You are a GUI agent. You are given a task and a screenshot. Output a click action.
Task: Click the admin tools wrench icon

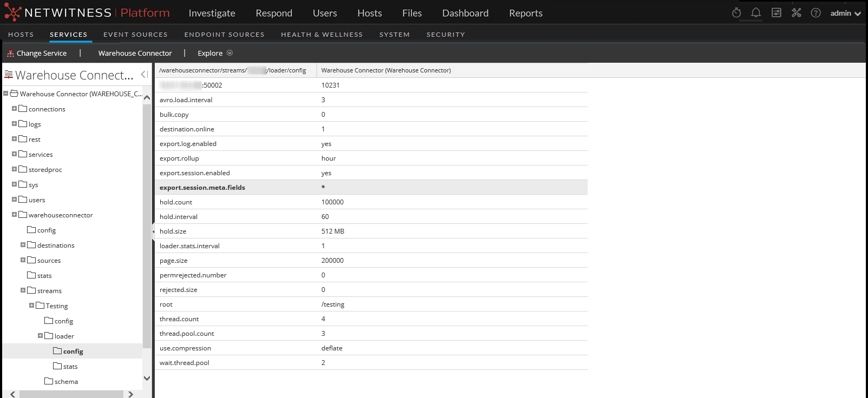pyautogui.click(x=796, y=13)
